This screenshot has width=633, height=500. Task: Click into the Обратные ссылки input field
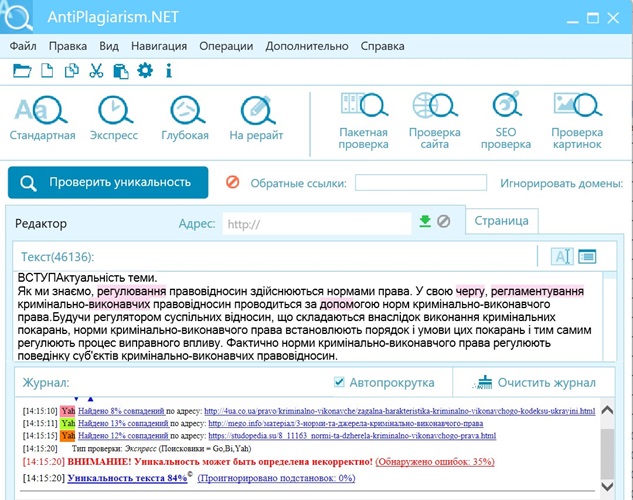pyautogui.click(x=421, y=182)
